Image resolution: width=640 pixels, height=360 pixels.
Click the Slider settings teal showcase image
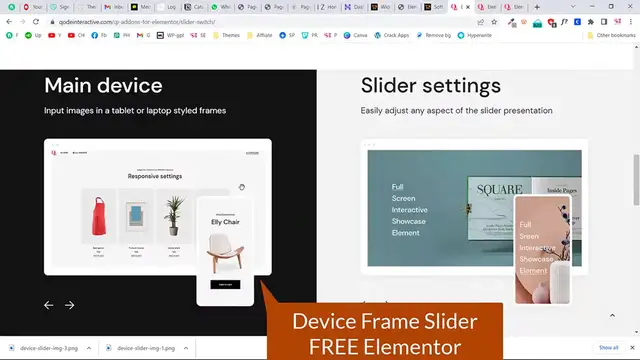[x=474, y=208]
